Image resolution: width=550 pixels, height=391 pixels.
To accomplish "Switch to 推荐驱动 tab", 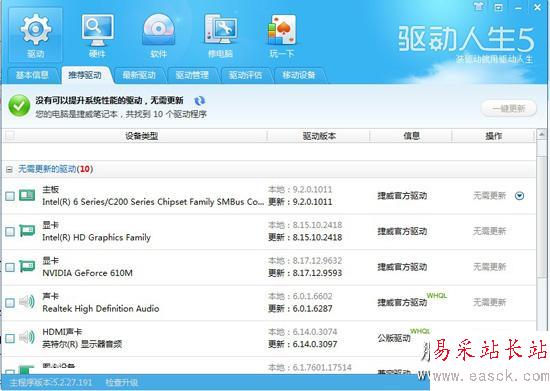I will 85,75.
